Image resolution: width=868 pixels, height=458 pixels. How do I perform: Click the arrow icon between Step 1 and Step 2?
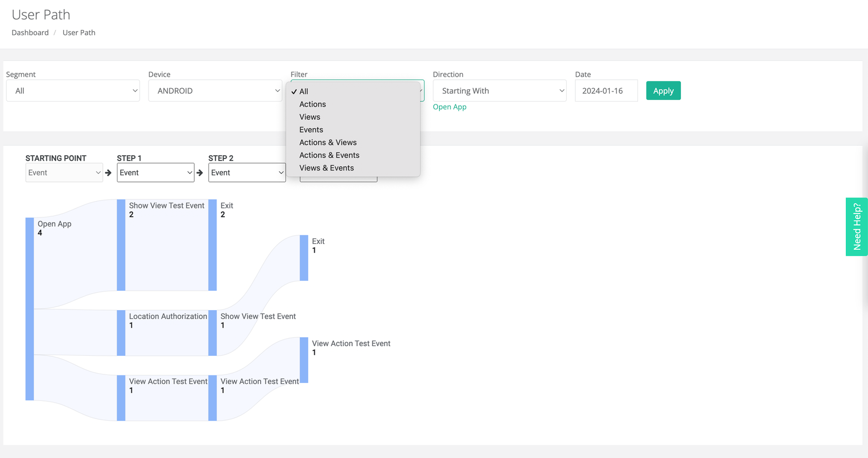199,173
